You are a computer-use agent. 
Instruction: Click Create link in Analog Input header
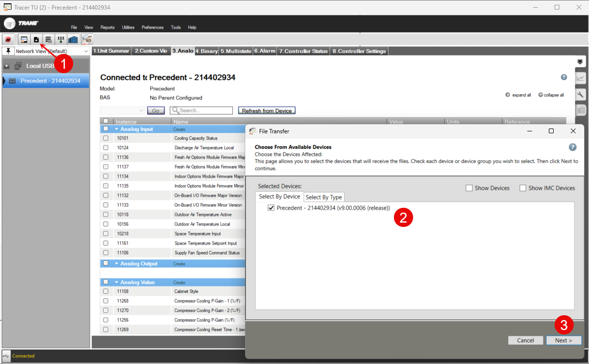[179, 129]
